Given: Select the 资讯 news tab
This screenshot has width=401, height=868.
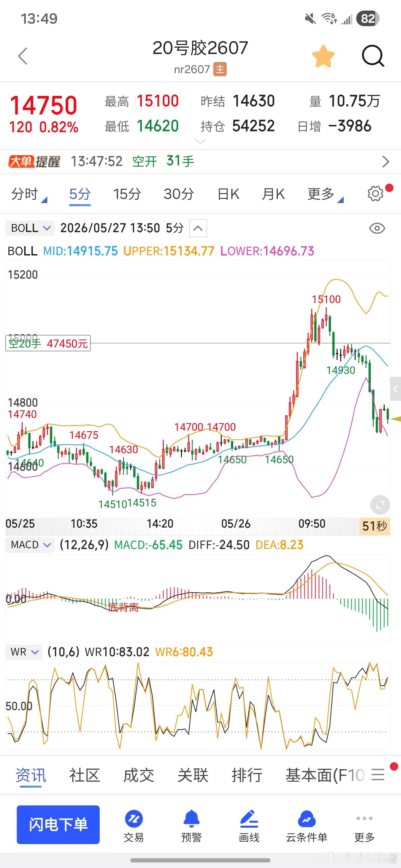Looking at the screenshot, I should coord(31,775).
